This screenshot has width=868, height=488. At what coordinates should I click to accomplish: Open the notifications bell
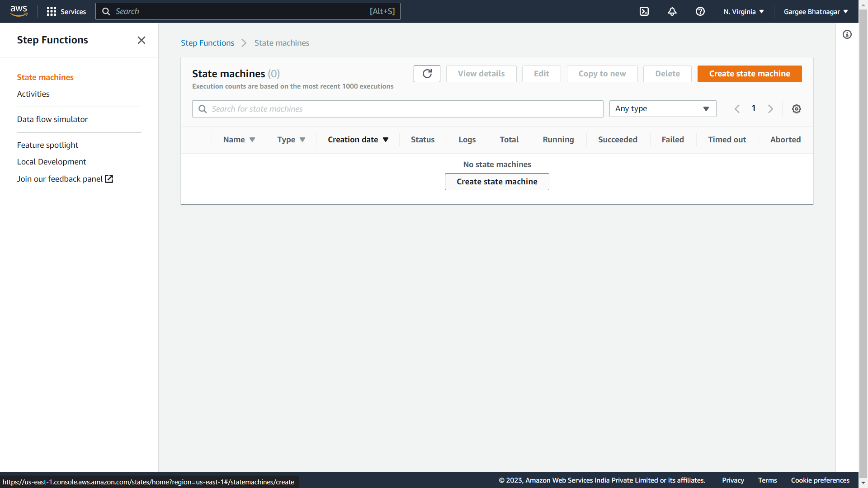tap(672, 11)
